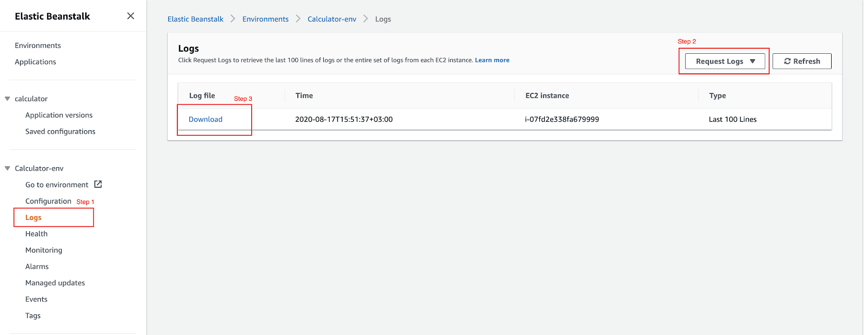This screenshot has height=335, width=868.
Task: Click the Type column header
Action: [718, 96]
